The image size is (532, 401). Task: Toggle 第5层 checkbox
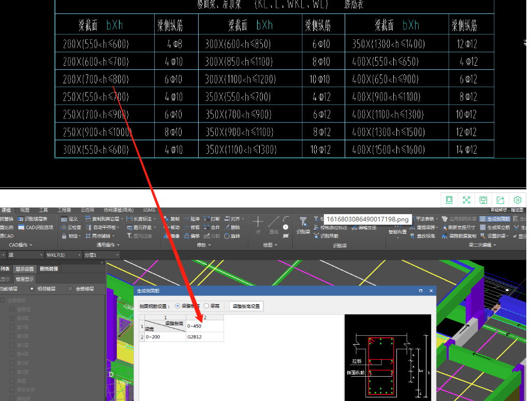(12, 345)
